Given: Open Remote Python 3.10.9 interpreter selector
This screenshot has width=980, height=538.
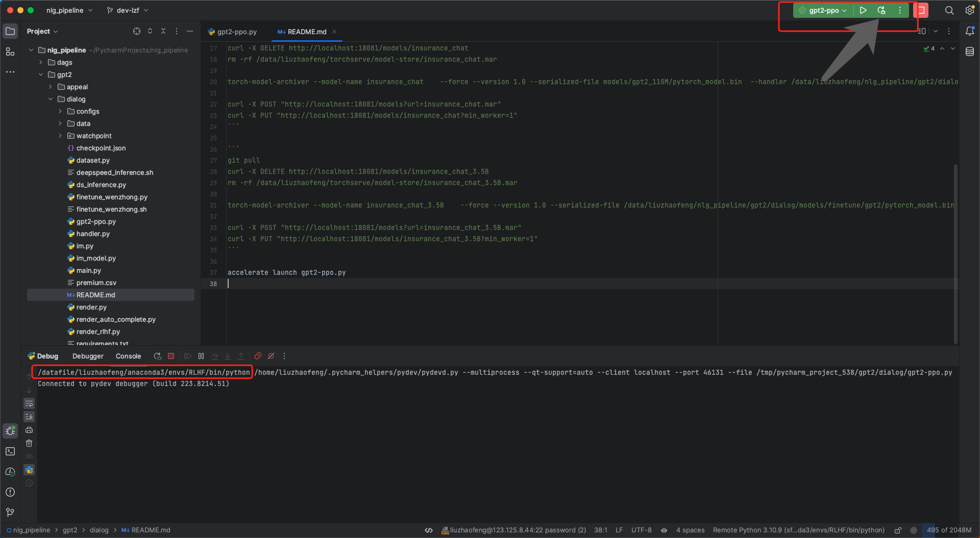Looking at the screenshot, I should coord(798,530).
